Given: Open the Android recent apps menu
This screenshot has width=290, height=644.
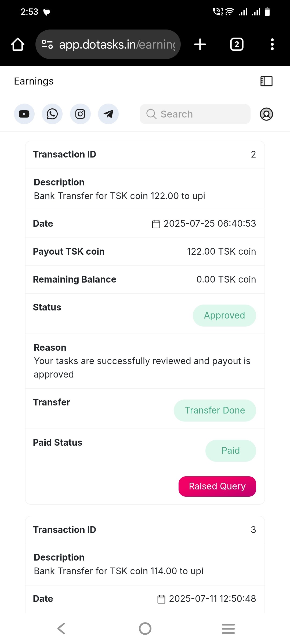Looking at the screenshot, I should 228,628.
